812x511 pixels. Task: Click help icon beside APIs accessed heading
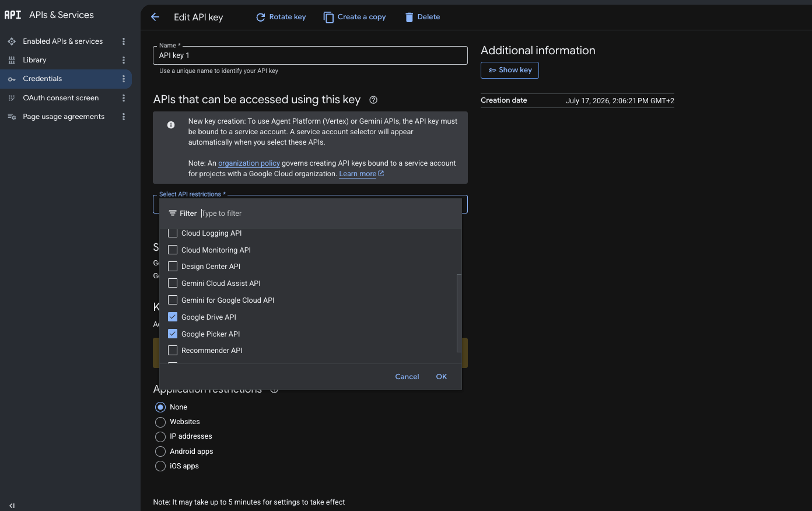(373, 100)
